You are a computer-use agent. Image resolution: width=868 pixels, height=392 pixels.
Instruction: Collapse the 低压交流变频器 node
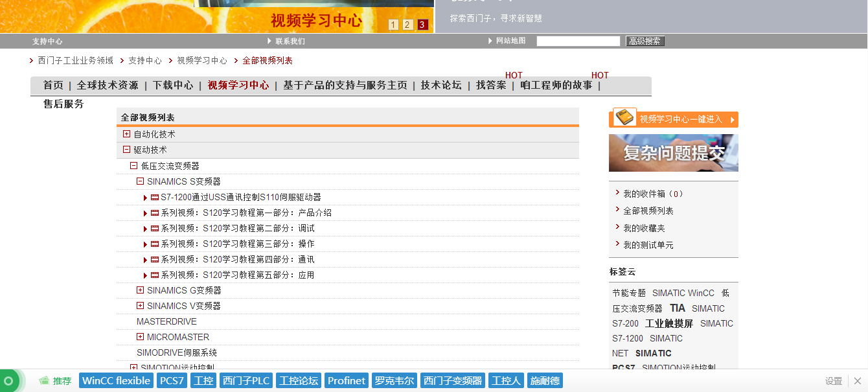coord(133,166)
